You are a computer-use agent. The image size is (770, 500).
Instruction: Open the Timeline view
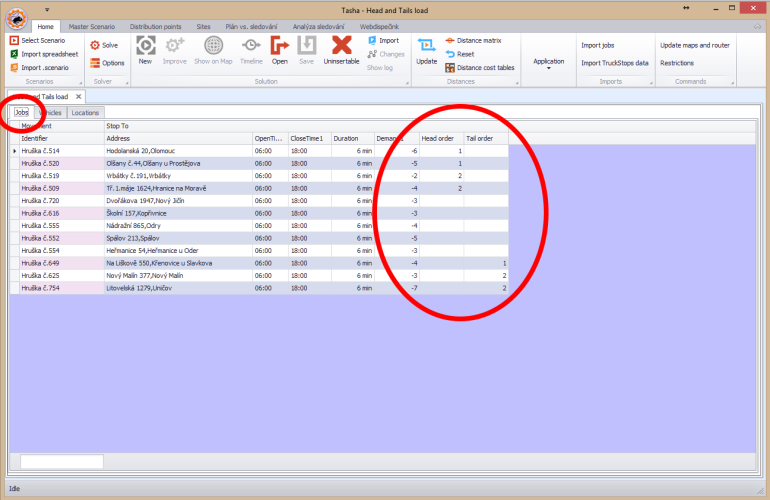coord(251,51)
